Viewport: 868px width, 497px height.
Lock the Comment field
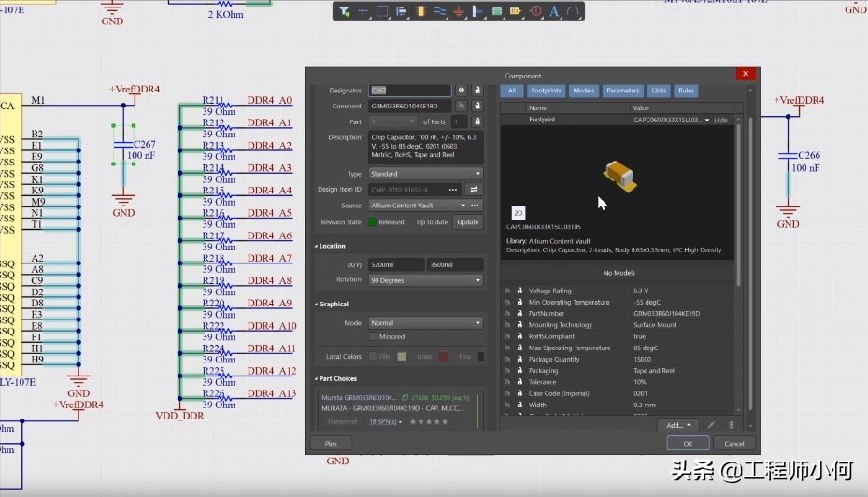[477, 106]
